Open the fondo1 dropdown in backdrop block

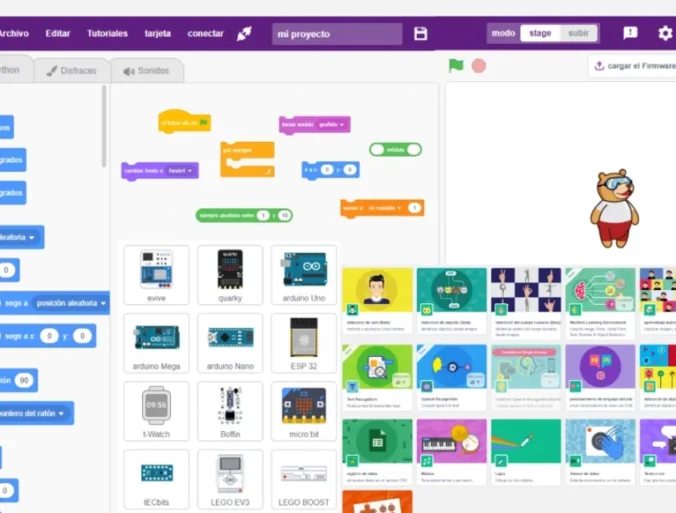[180, 171]
